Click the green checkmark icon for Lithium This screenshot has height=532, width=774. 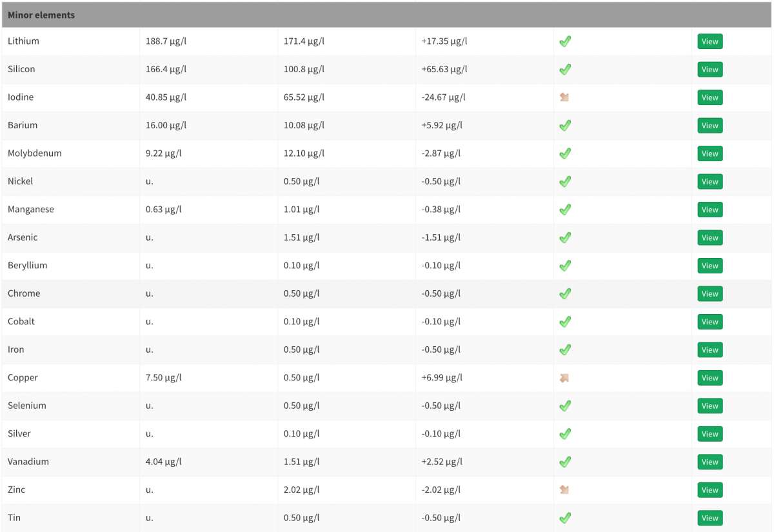pyautogui.click(x=565, y=41)
